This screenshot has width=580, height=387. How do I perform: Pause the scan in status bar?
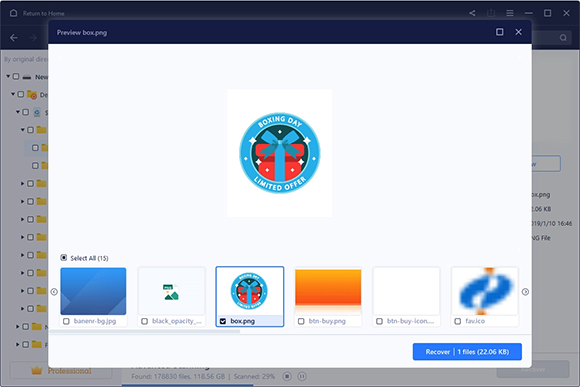pyautogui.click(x=302, y=376)
